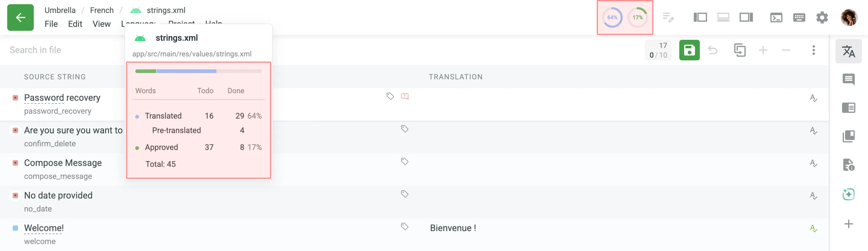Screen dimensions: 868x251
Task: Open the Project menu
Action: pos(182,24)
